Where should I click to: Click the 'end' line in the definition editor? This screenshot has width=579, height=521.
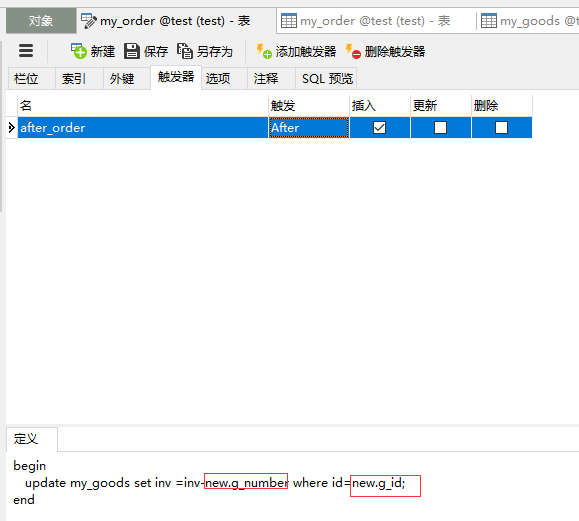tap(24, 500)
